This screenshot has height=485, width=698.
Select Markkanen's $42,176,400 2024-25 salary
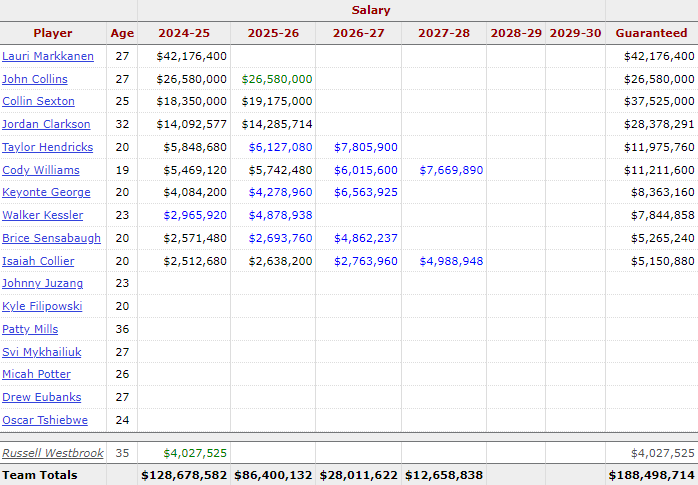(191, 56)
